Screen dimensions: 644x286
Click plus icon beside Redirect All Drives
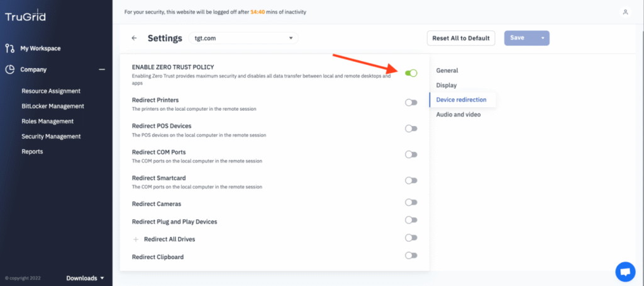pyautogui.click(x=136, y=239)
